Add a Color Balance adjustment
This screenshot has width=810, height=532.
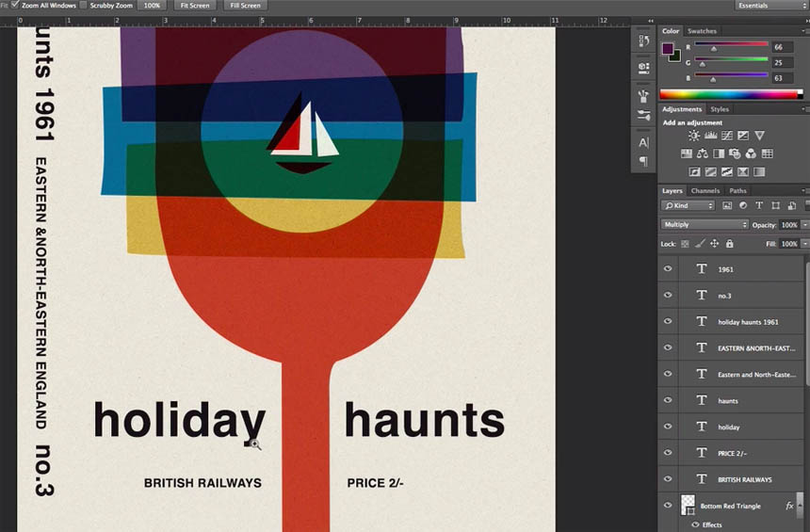coord(702,153)
